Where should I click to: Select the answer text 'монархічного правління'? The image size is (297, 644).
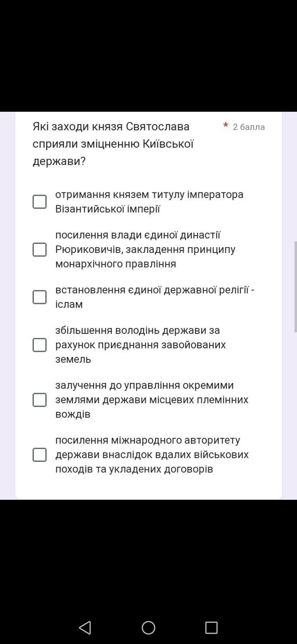click(116, 264)
